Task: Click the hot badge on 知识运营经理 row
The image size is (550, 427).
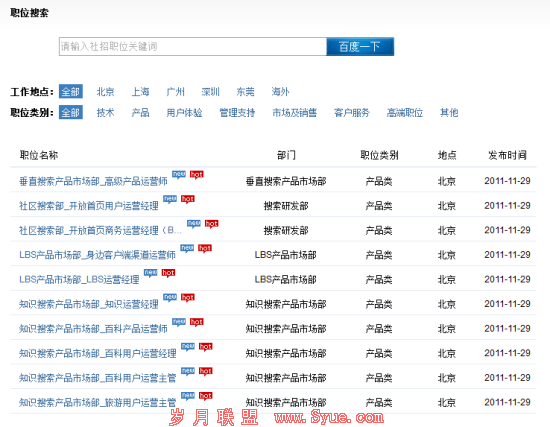Action: coord(188,297)
